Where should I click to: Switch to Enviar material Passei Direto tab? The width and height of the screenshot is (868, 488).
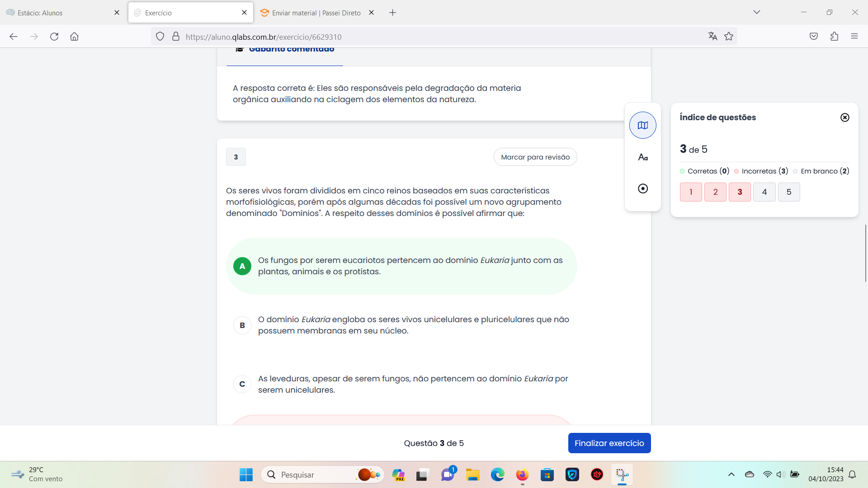point(316,13)
